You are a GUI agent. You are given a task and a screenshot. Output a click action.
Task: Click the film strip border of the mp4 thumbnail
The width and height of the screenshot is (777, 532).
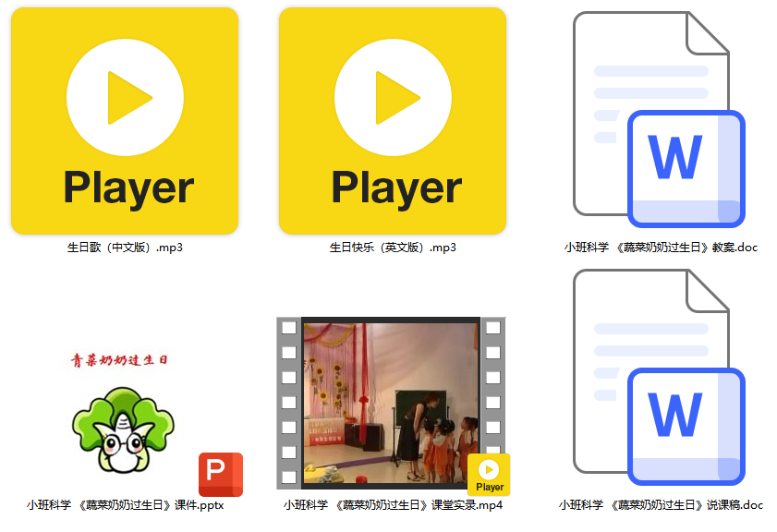point(288,402)
